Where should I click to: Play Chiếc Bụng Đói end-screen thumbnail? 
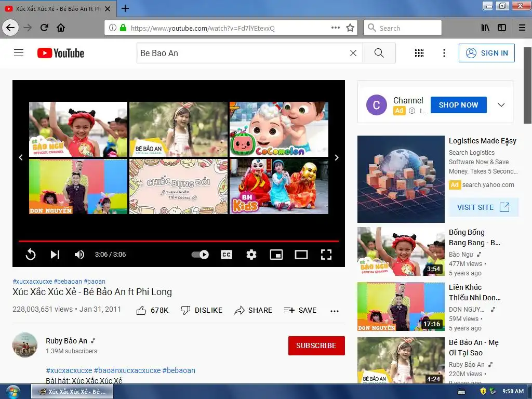coord(179,187)
